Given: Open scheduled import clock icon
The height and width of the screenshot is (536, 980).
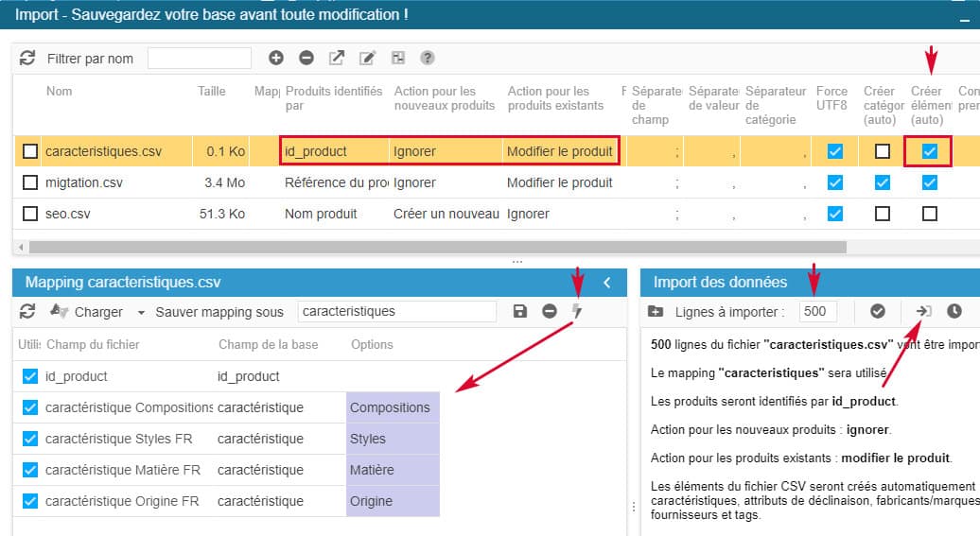Looking at the screenshot, I should tap(954, 311).
